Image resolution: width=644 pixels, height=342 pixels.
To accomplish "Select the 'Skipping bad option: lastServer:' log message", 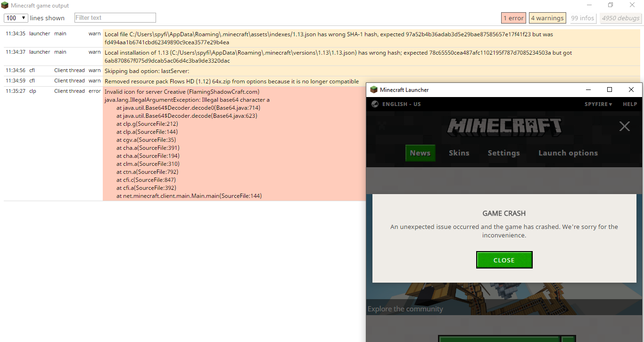I will tap(147, 71).
